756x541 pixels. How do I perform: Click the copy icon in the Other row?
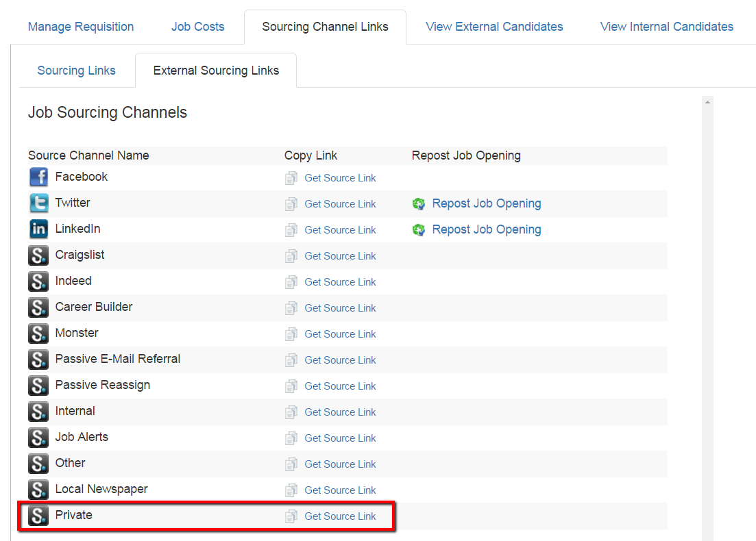[291, 464]
